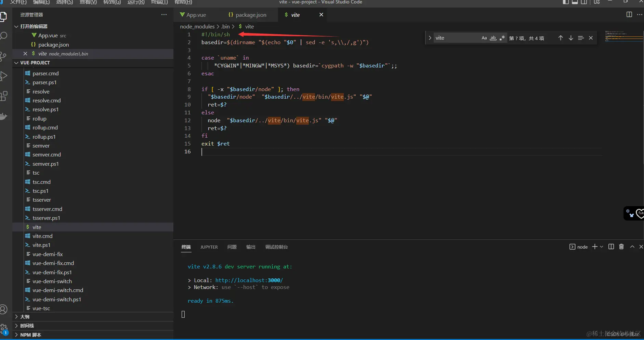Open vite.cmd in the file explorer
This screenshot has height=340, width=644.
(x=42, y=236)
